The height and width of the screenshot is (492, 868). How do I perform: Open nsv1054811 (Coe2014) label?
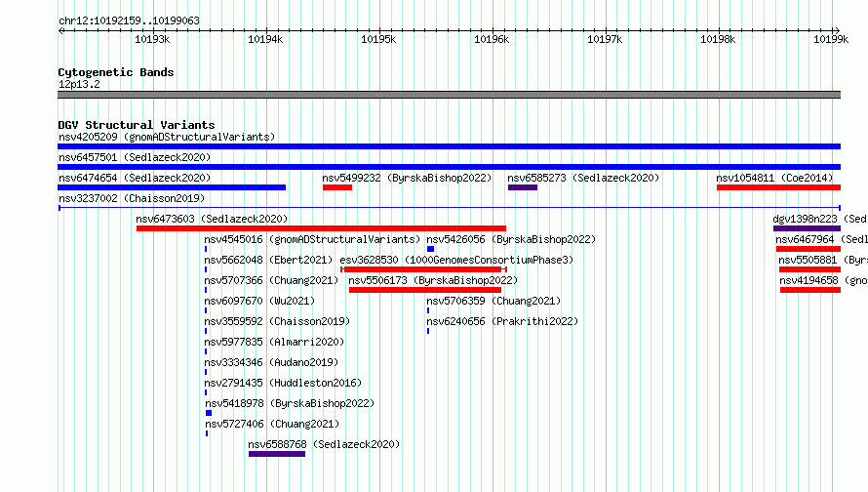click(774, 178)
